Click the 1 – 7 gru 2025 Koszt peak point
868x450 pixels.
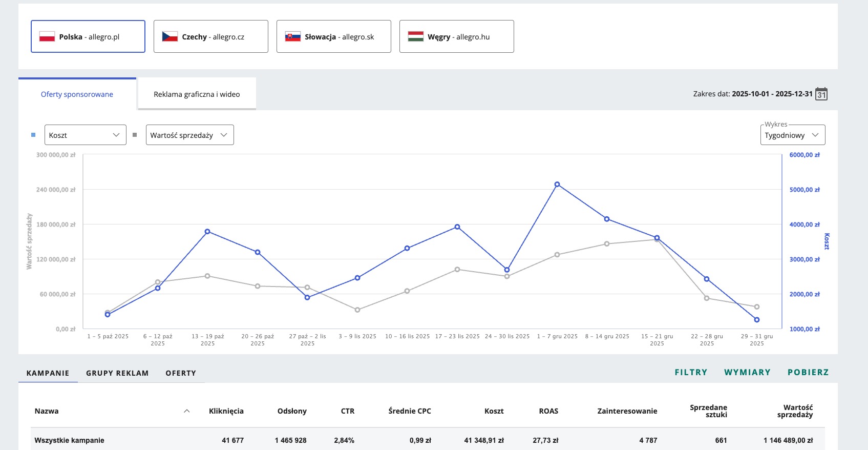coord(557,185)
